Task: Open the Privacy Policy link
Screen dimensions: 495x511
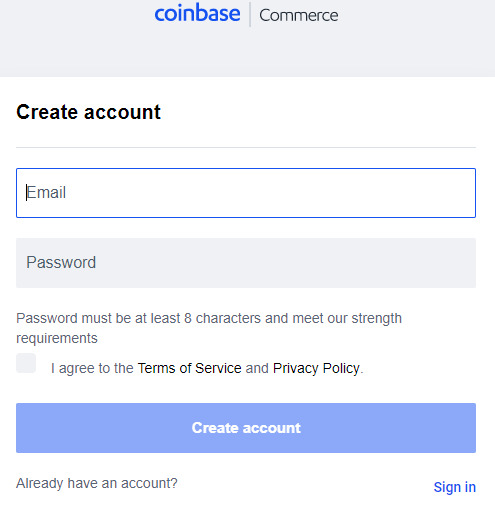Action: point(316,368)
